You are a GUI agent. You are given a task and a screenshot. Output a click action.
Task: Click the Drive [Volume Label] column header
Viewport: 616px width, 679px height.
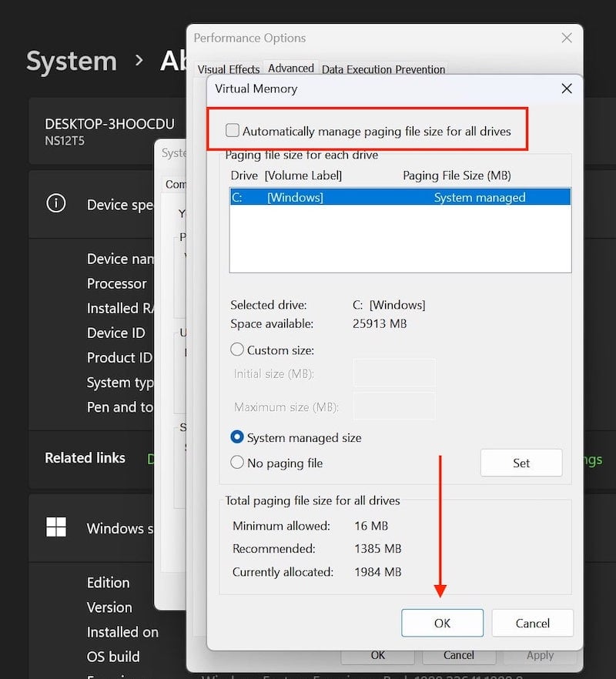tap(286, 176)
